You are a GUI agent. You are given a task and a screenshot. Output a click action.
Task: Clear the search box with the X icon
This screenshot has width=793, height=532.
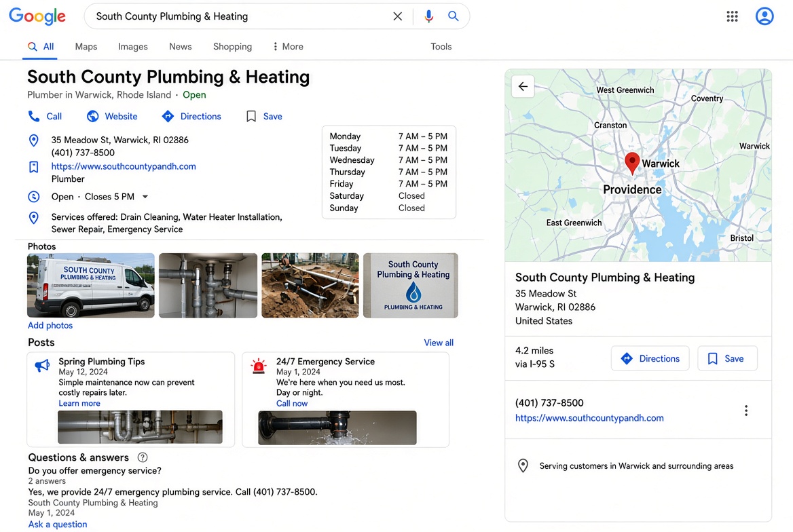click(x=397, y=16)
